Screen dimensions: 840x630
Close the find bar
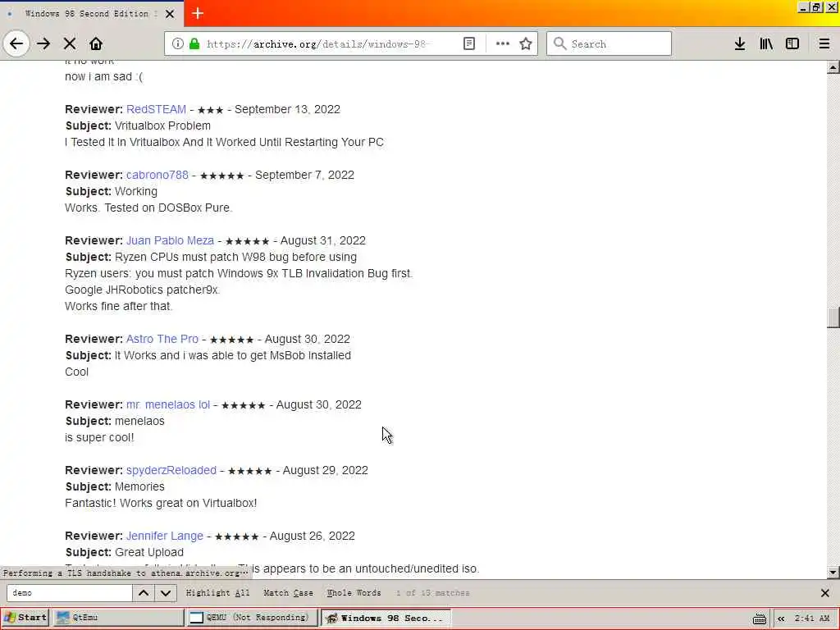(825, 593)
